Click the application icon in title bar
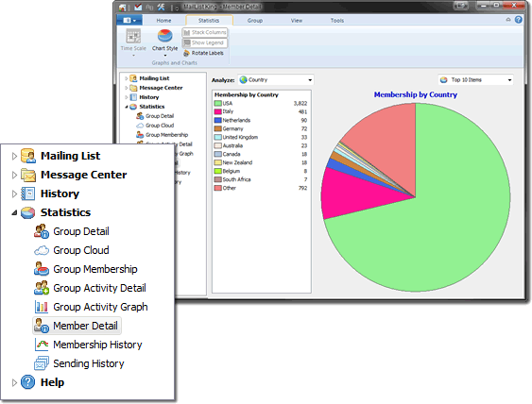The image size is (532, 404). (123, 7)
